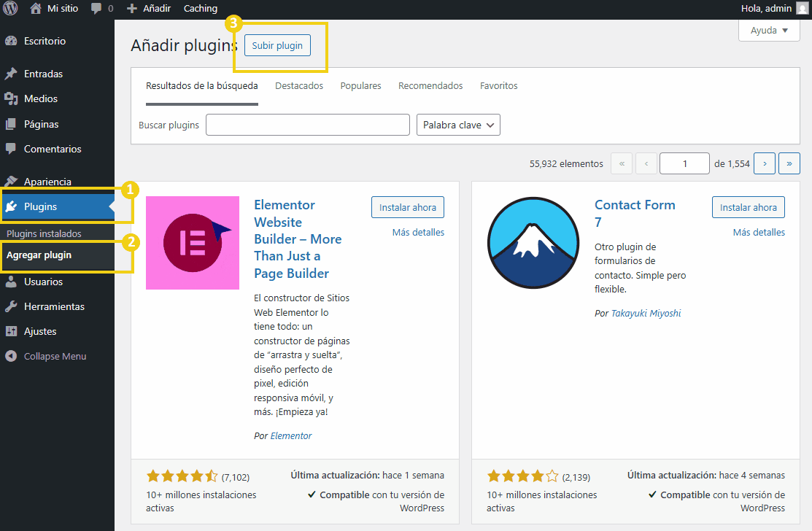
Task: Click the Collapse Menu arrow icon
Action: (11, 357)
